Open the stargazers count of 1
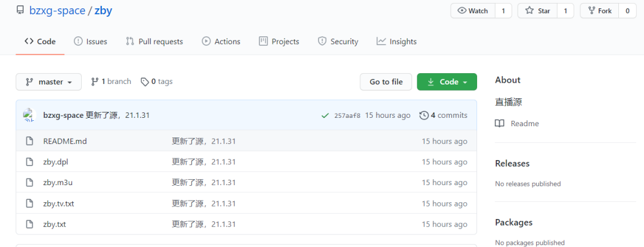Image resolution: width=644 pixels, height=247 pixels. click(565, 11)
